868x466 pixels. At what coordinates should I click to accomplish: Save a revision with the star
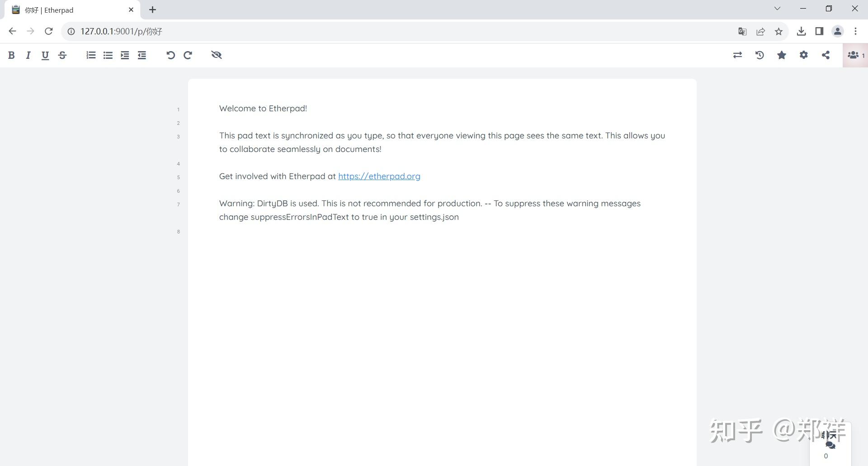[782, 55]
